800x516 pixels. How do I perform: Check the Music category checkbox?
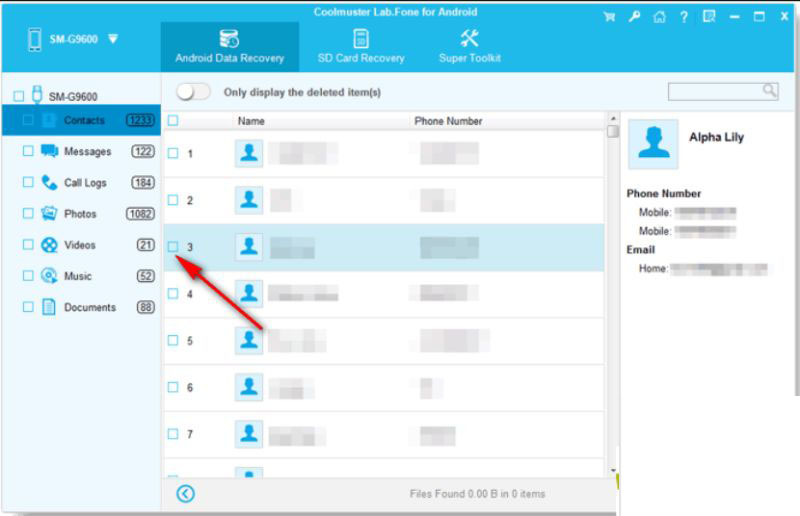28,276
